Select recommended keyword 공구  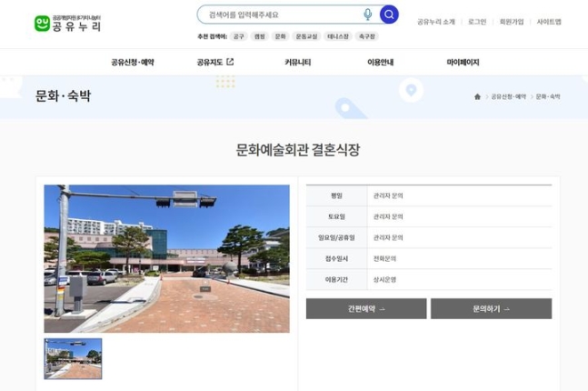(x=239, y=36)
